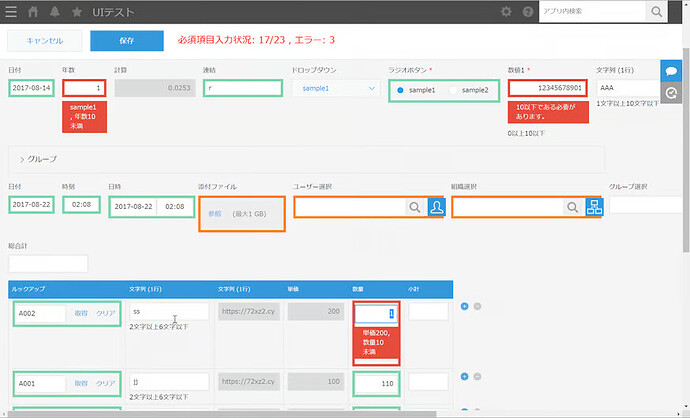This screenshot has width=690, height=418.
Task: Click 参照 to attach a file
Action: coord(215,214)
